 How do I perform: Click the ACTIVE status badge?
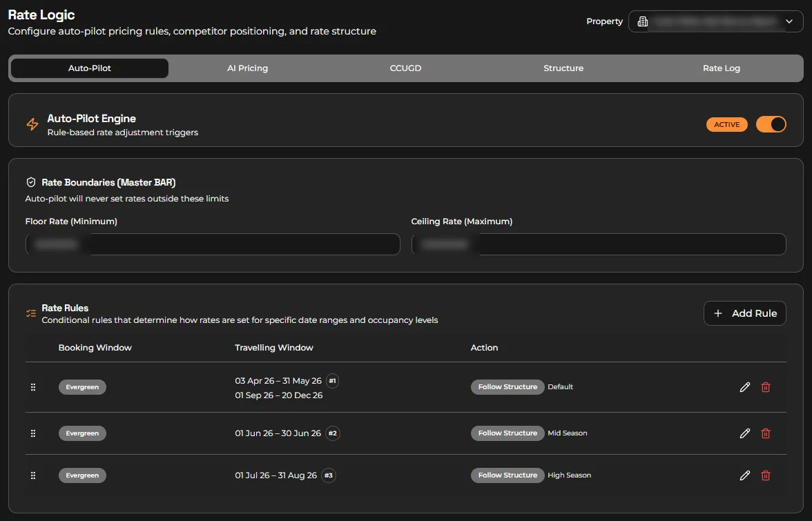click(x=726, y=125)
